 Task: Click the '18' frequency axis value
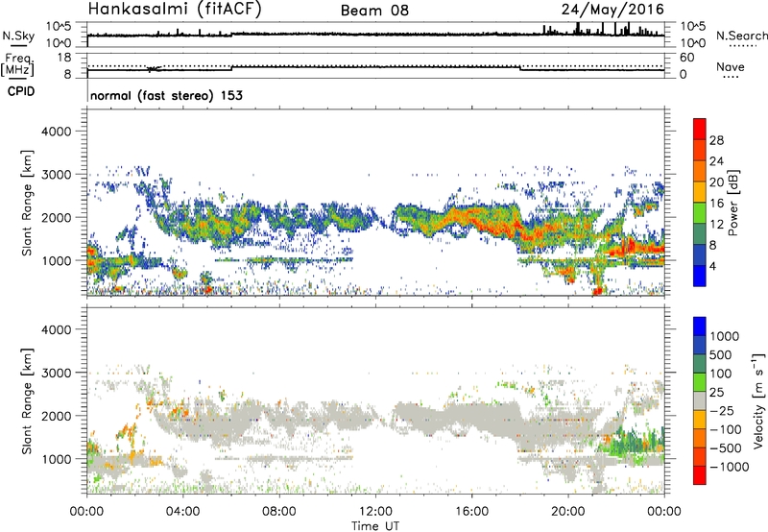64,58
